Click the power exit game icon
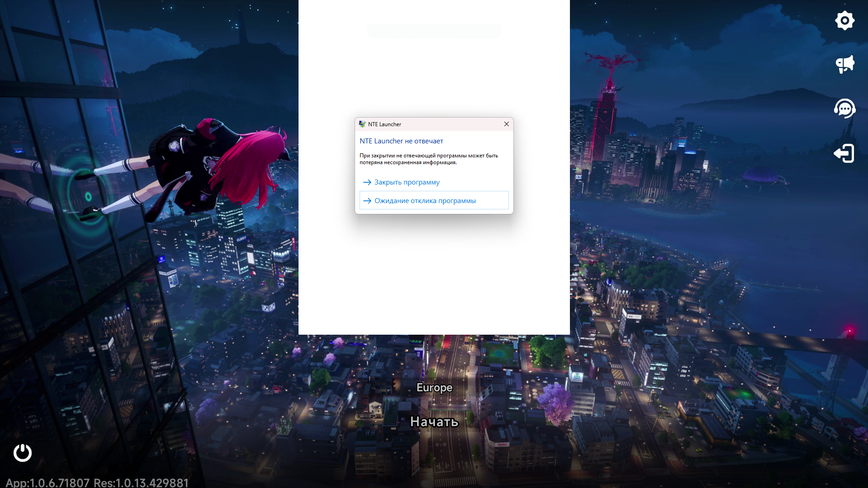This screenshot has height=488, width=868. [23, 453]
